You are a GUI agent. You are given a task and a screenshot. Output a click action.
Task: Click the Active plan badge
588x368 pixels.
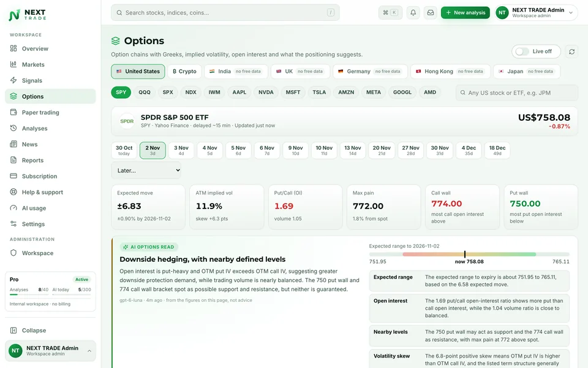pyautogui.click(x=81, y=280)
